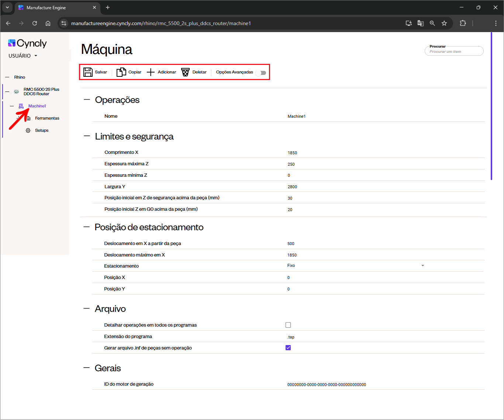Click the Copiar documents icon
The width and height of the screenshot is (504, 420).
(121, 72)
